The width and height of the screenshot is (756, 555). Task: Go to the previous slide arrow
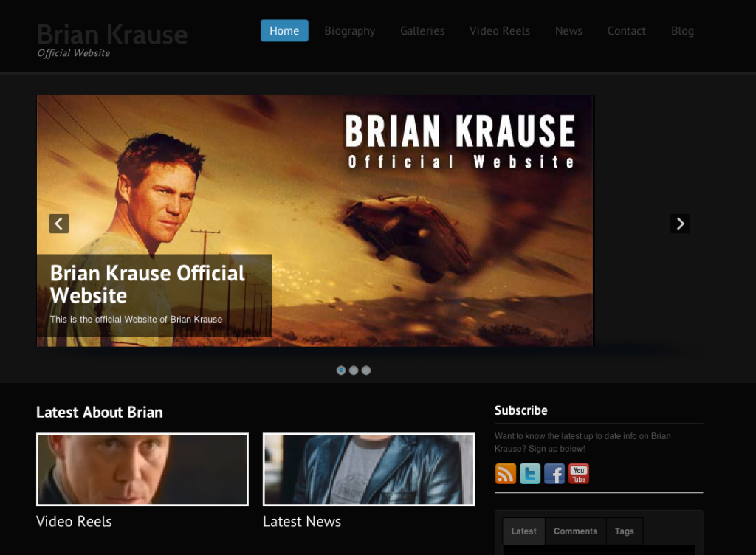pyautogui.click(x=59, y=224)
